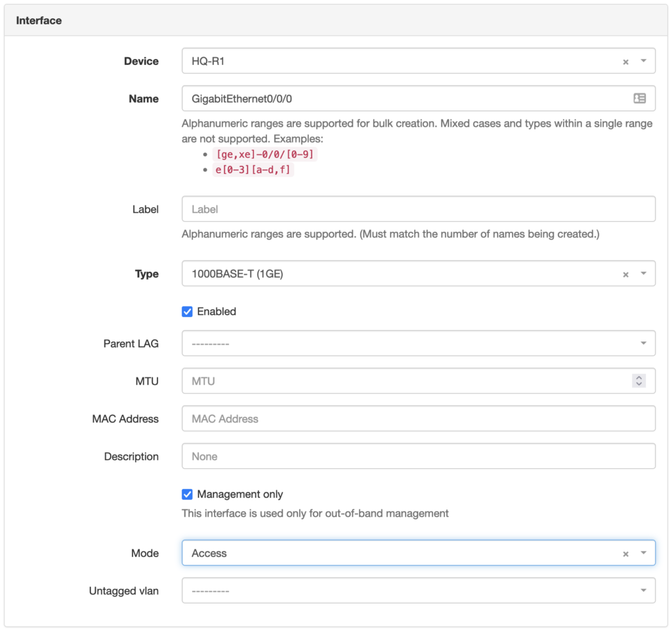Expand the Mode dropdown arrow
672x631 pixels.
643,553
